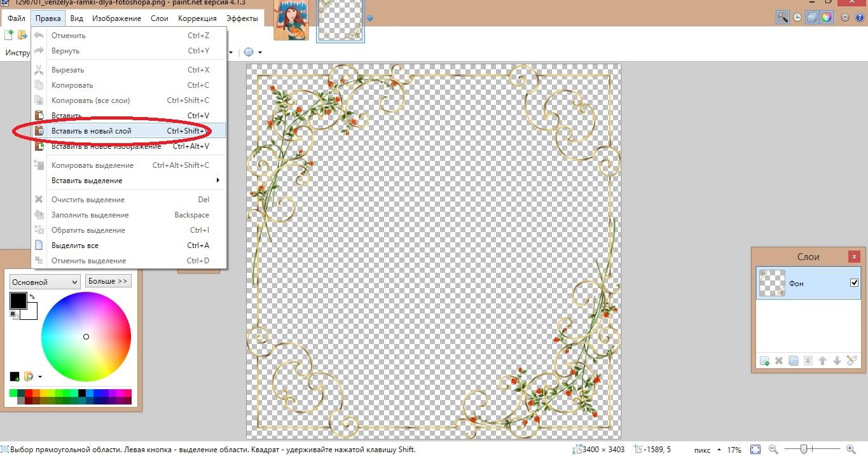Click the palette management folder icon
Screen dimensions: 868x456
pyautogui.click(x=29, y=377)
